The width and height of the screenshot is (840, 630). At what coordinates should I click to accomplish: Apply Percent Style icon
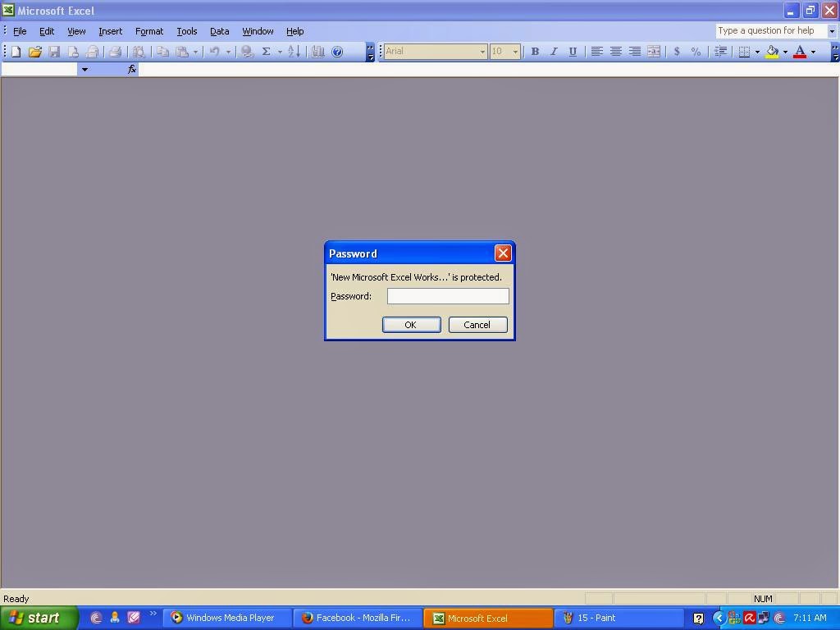pos(696,52)
